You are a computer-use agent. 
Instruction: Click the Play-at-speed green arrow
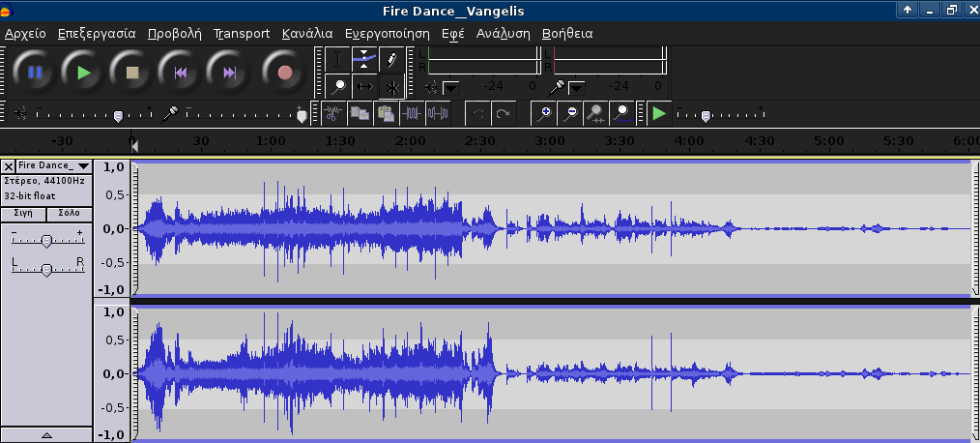659,113
